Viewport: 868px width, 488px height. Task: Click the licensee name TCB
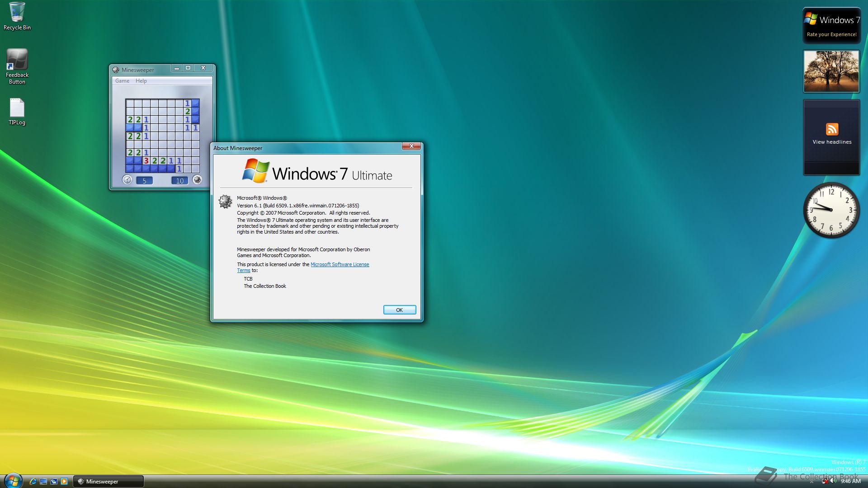coord(248,279)
